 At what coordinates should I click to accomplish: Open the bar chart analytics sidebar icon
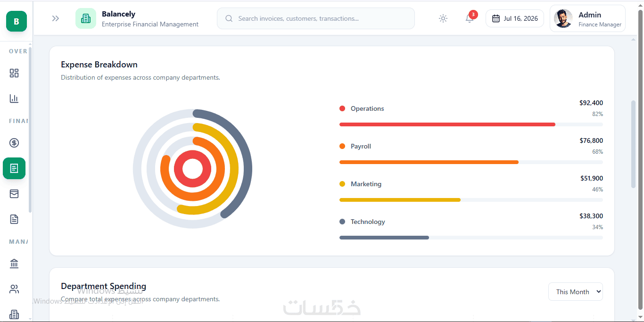click(x=14, y=99)
